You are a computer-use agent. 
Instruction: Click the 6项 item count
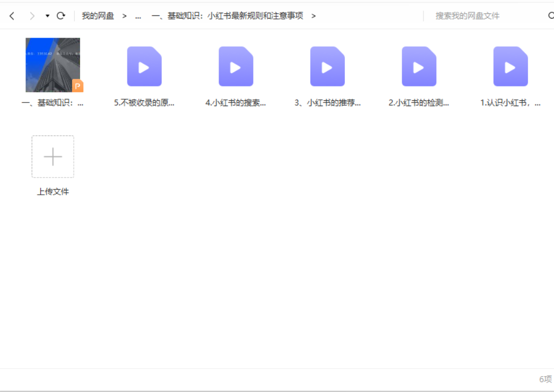click(x=546, y=379)
